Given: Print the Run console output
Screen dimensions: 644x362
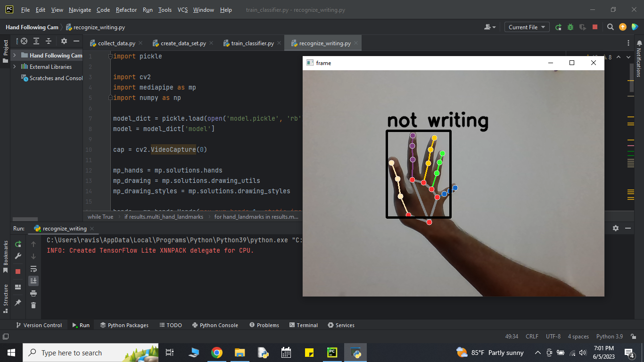Looking at the screenshot, I should (x=33, y=293).
